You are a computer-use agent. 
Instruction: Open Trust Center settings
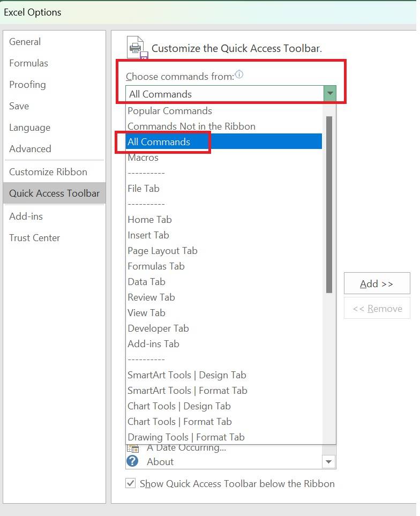click(34, 237)
